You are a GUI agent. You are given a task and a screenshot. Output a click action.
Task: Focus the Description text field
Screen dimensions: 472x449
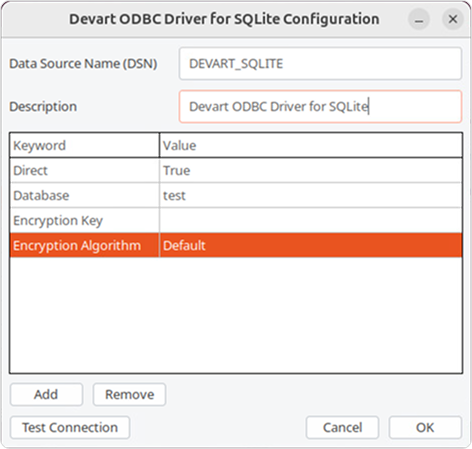(320, 107)
